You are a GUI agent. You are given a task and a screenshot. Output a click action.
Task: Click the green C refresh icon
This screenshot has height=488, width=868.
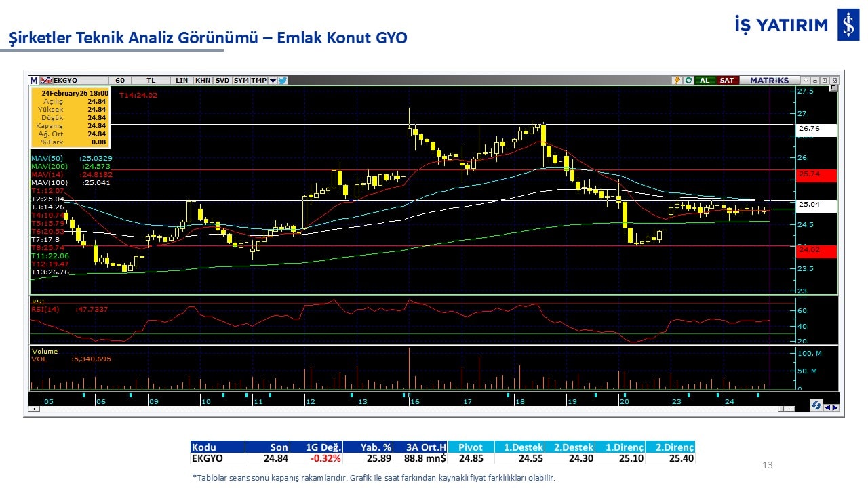click(688, 80)
